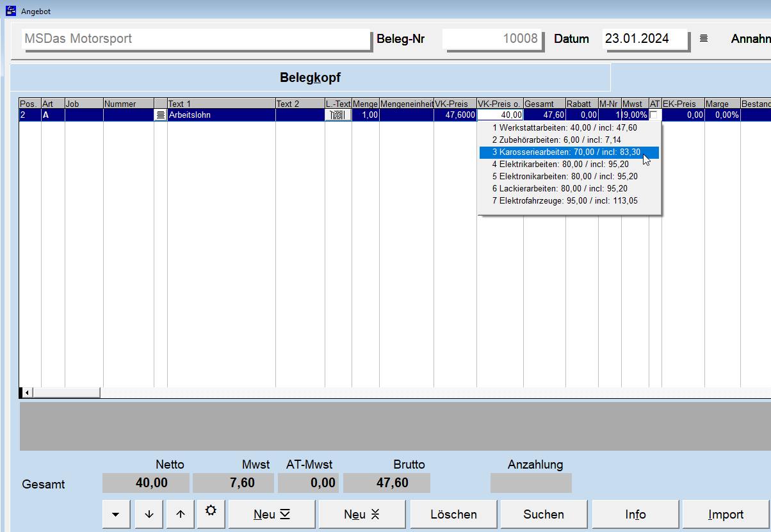The image size is (771, 532).
Task: Click the Angebot application icon in title bar
Action: (x=11, y=11)
